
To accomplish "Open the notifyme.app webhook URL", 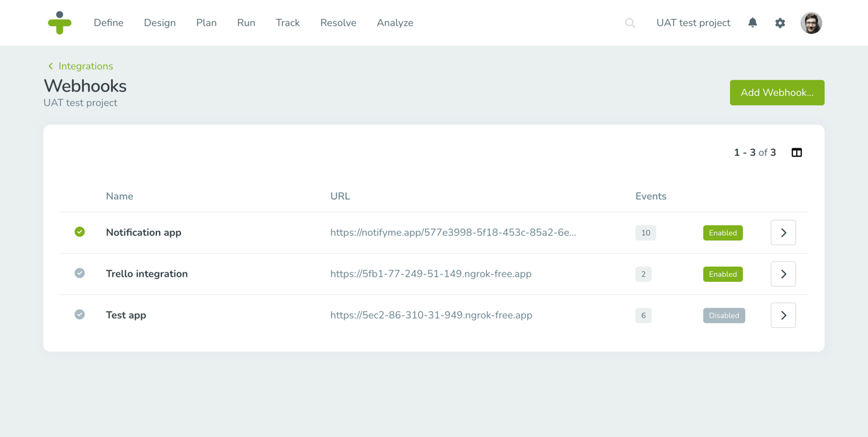I will pos(453,233).
